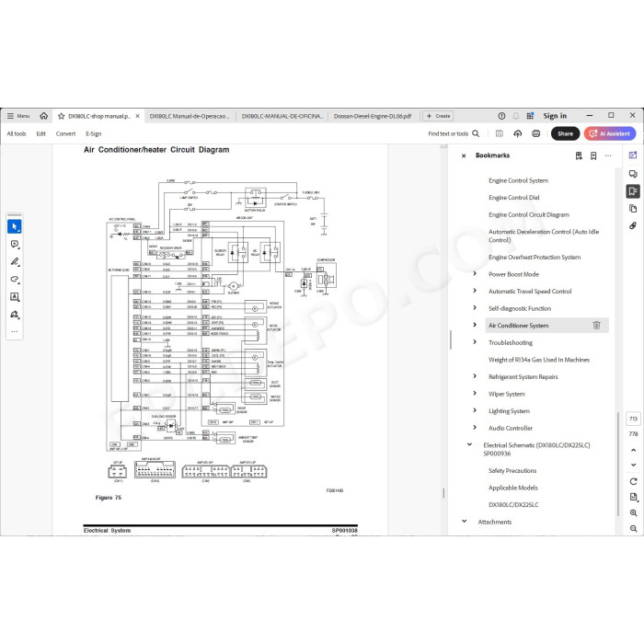
Task: Open the Help question mark icon
Action: click(501, 116)
